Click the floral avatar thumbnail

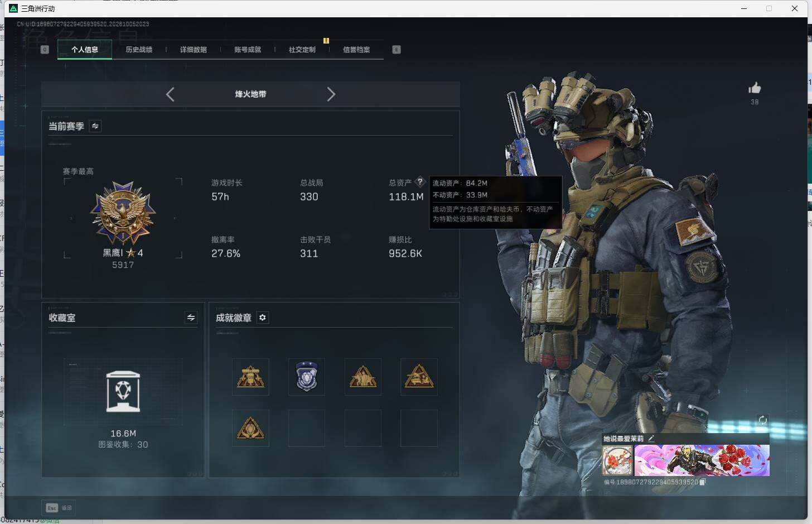[617, 460]
